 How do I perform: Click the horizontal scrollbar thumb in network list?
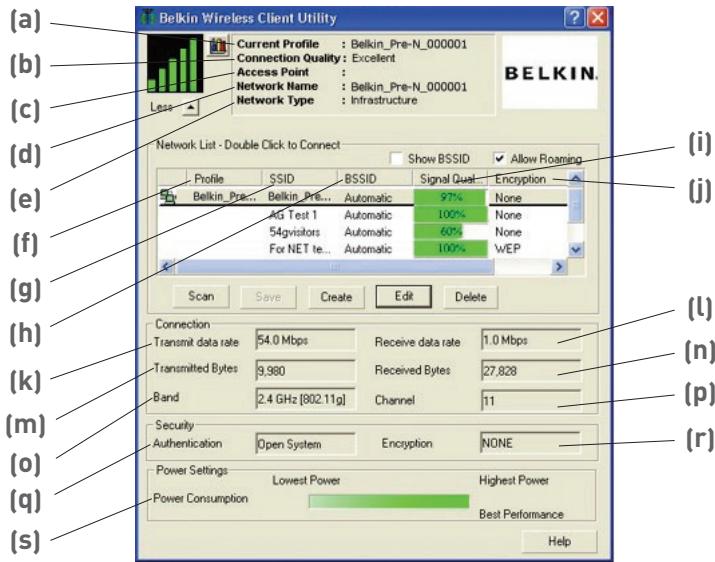point(335,266)
